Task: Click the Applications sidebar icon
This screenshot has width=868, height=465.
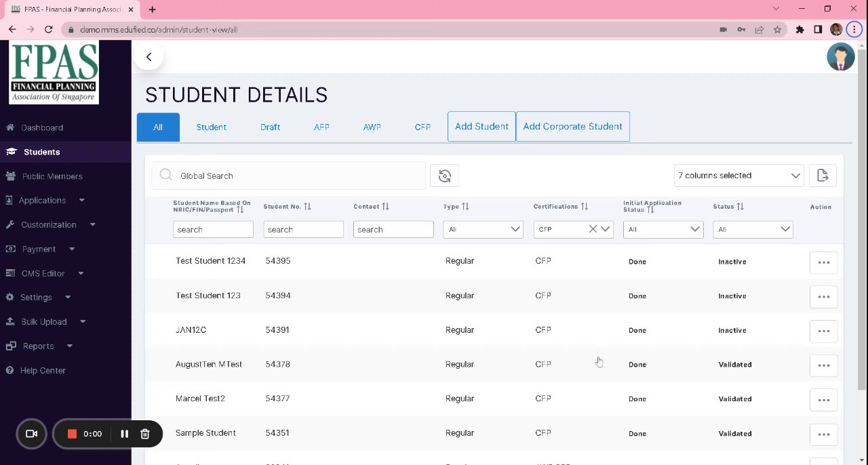Action: click(9, 200)
